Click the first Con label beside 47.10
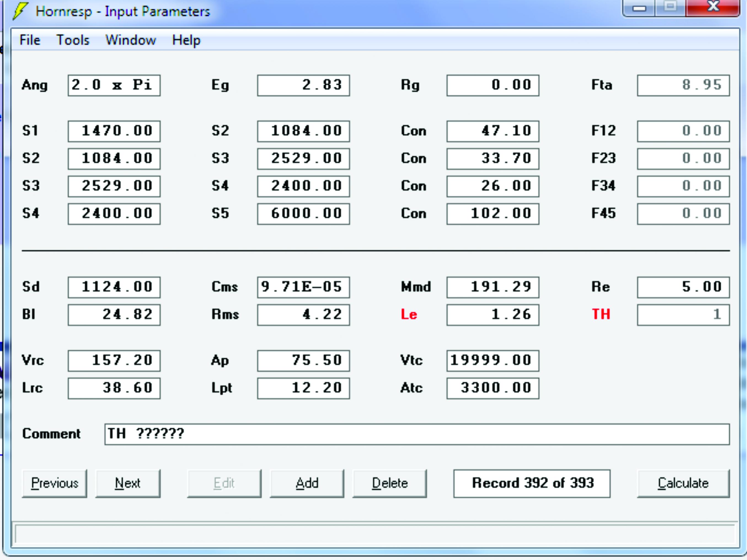The height and width of the screenshot is (560, 747). coord(414,131)
